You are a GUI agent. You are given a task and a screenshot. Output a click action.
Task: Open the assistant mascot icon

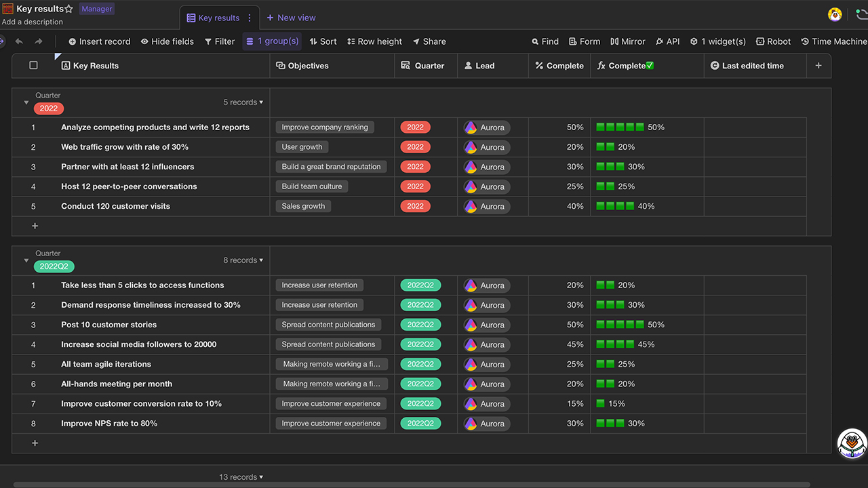point(852,443)
